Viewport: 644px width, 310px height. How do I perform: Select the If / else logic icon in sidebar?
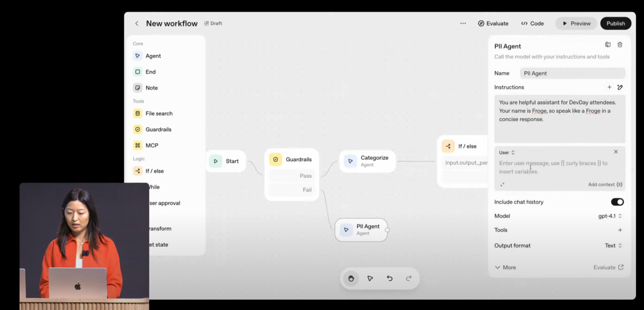point(137,171)
